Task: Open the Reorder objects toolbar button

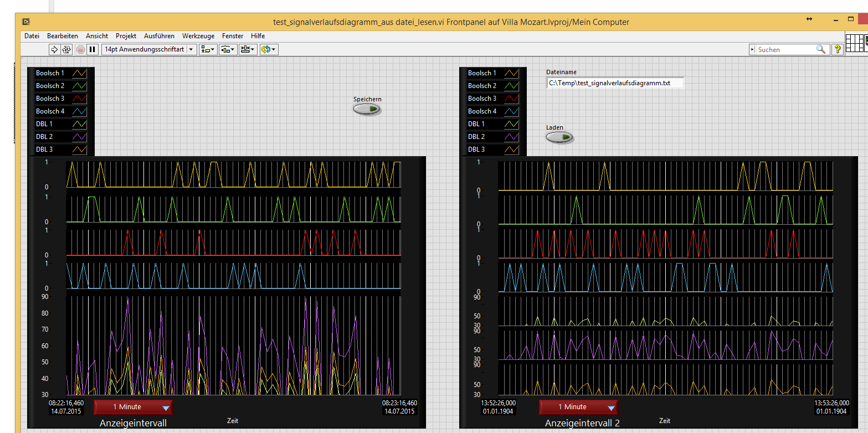Action: click(x=269, y=49)
